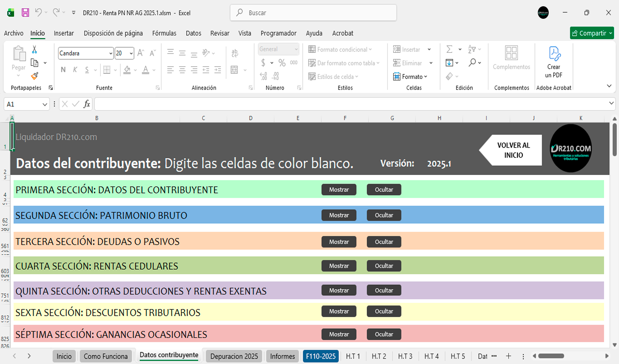The width and height of the screenshot is (619, 364).
Task: Click the Save icon in title bar
Action: coord(26,13)
